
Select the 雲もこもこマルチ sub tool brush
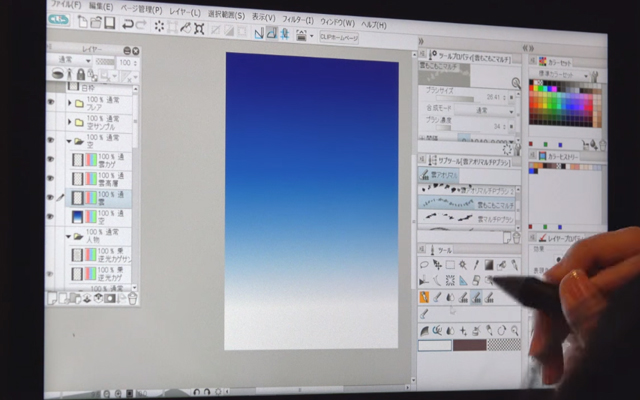tap(467, 202)
